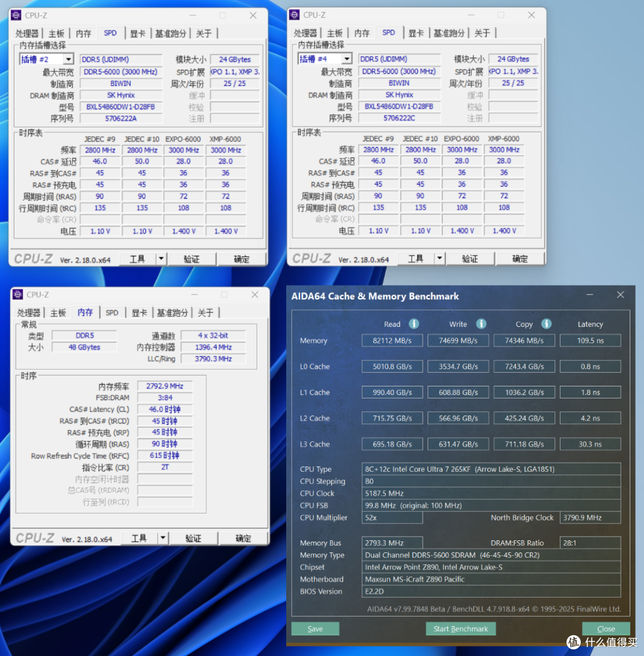The height and width of the screenshot is (656, 644).
Task: Minimize the AIDA64 benchmark window
Action: [590, 295]
